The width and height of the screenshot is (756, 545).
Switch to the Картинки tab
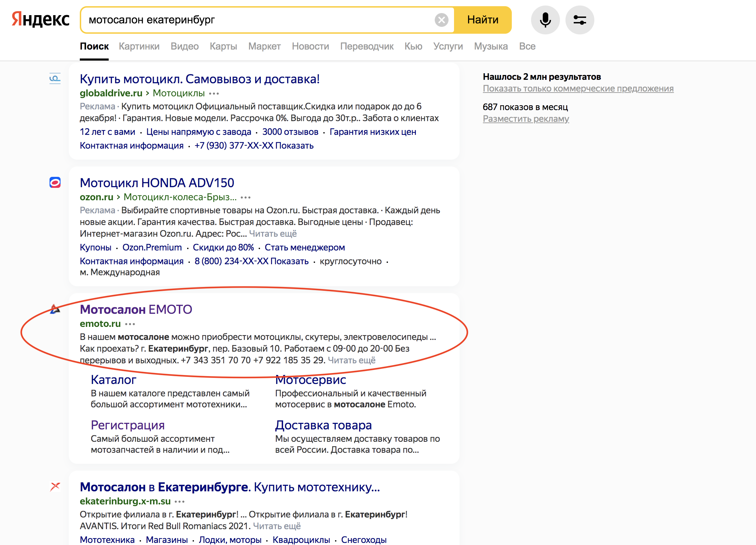point(139,46)
